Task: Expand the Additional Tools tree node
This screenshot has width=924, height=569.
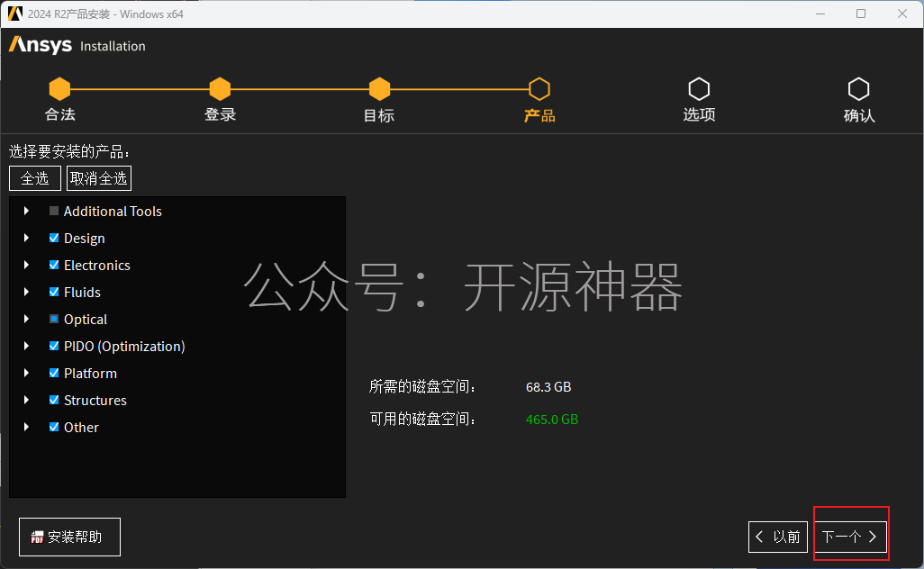Action: [x=26, y=211]
